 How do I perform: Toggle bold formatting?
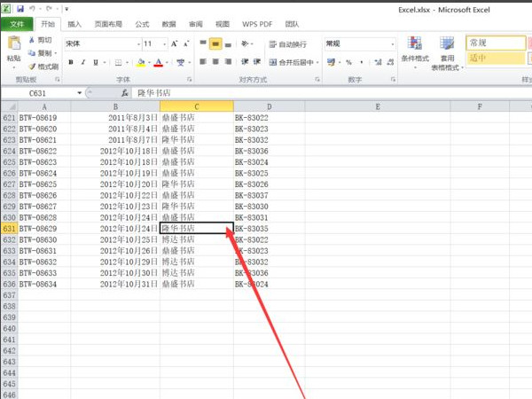tap(71, 62)
